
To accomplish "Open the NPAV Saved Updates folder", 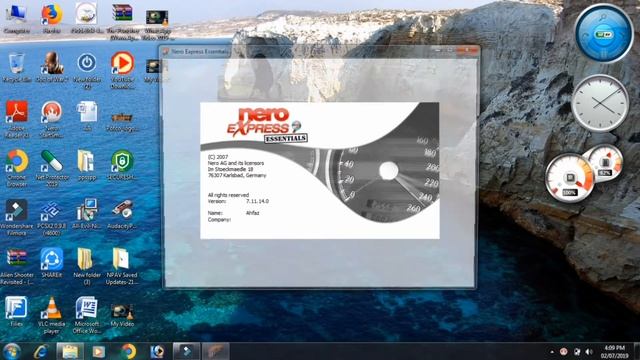I will (122, 266).
